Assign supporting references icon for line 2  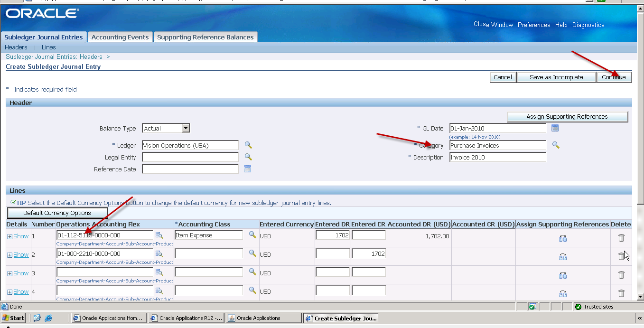[x=563, y=257]
